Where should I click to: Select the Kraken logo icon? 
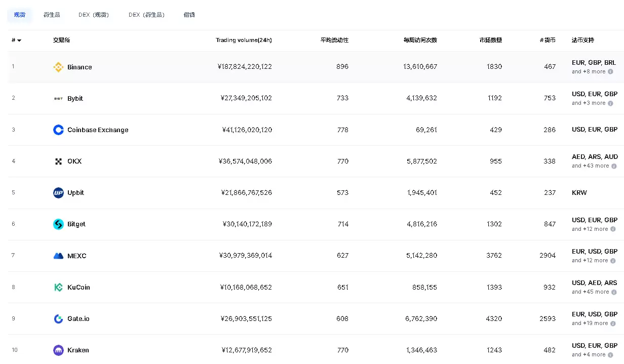pos(58,350)
